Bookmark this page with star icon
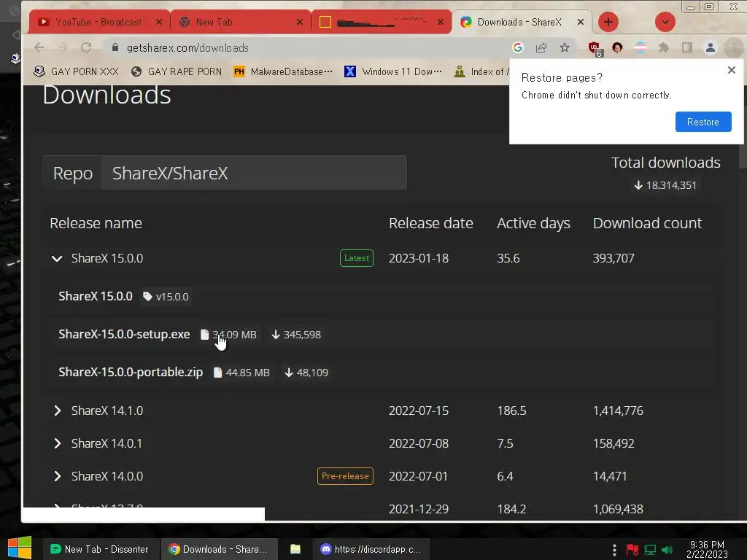Image resolution: width=747 pixels, height=560 pixels. click(565, 47)
